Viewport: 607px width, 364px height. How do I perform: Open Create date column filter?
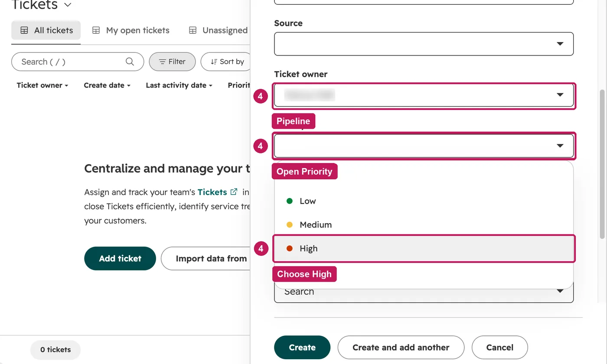pos(107,85)
